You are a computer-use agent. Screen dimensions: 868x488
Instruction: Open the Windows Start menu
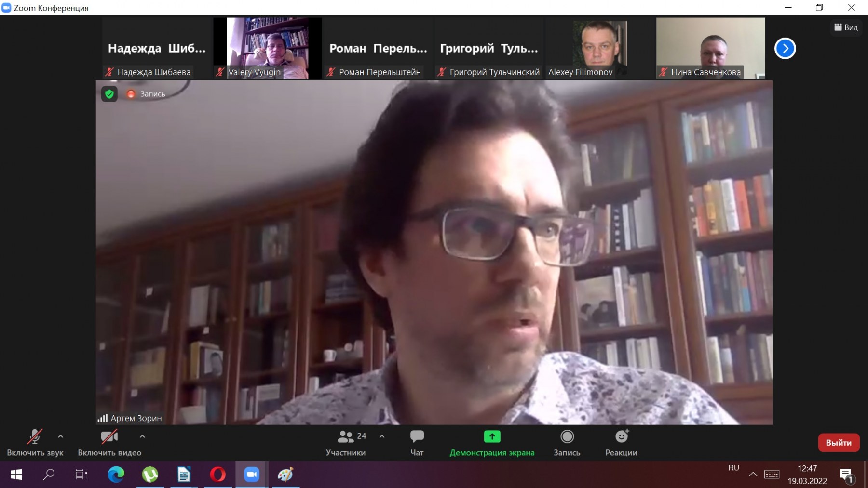(x=16, y=475)
